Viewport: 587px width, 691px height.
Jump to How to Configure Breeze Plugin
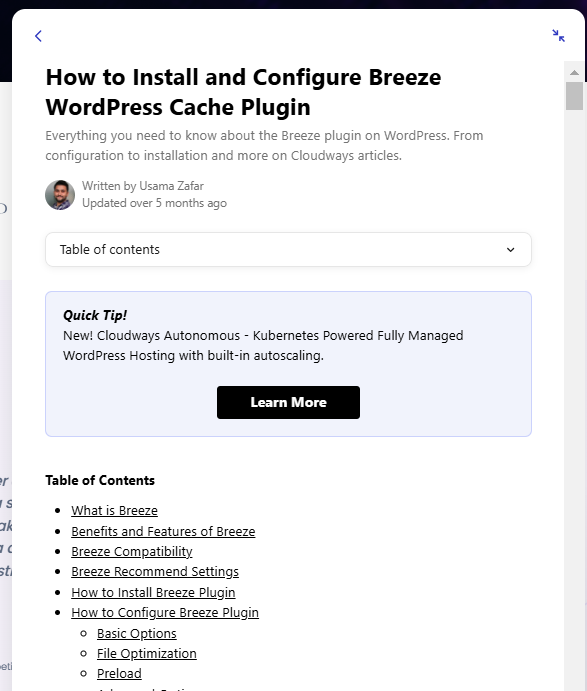click(x=165, y=613)
